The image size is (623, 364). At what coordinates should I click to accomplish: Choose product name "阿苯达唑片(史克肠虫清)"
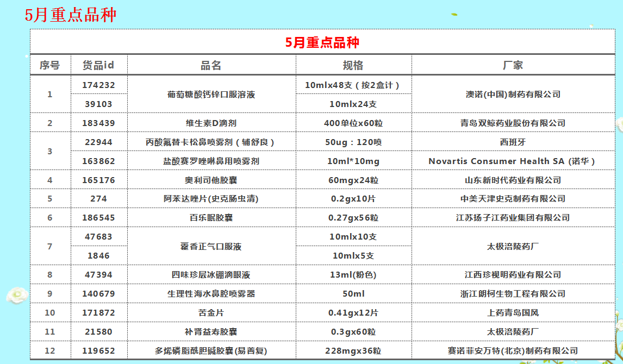pos(211,198)
